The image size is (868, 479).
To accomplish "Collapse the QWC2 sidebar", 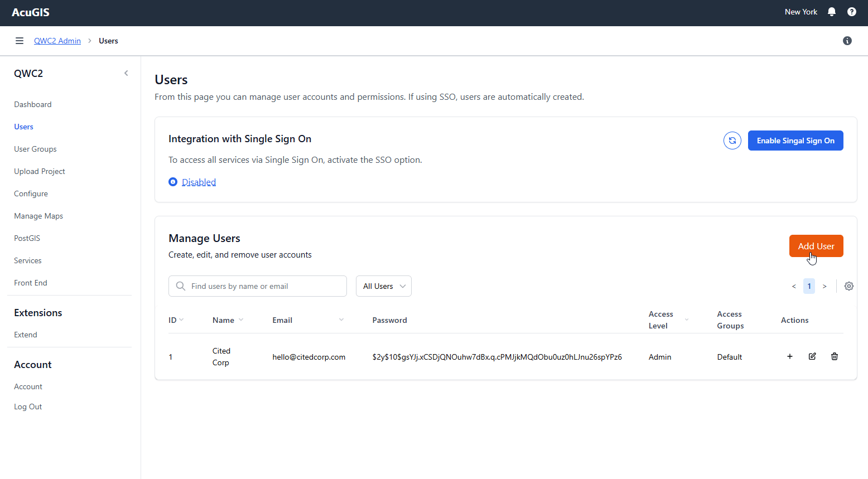I will (126, 73).
